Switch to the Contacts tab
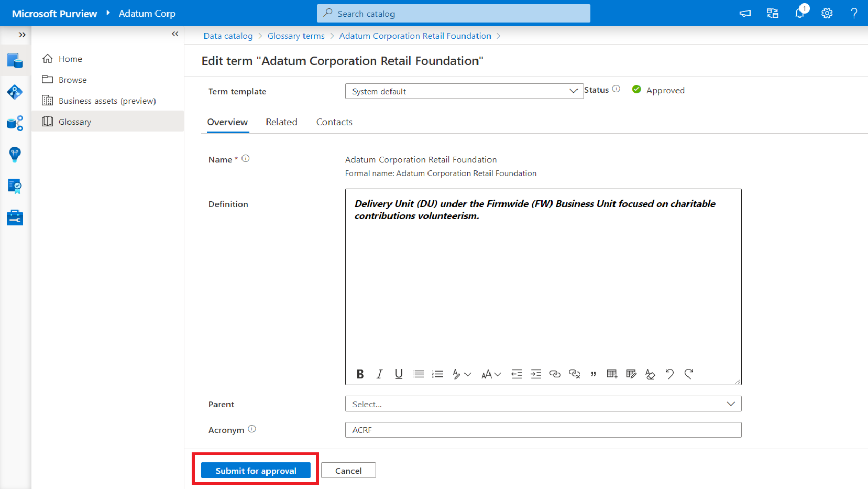Image resolution: width=868 pixels, height=489 pixels. click(334, 122)
